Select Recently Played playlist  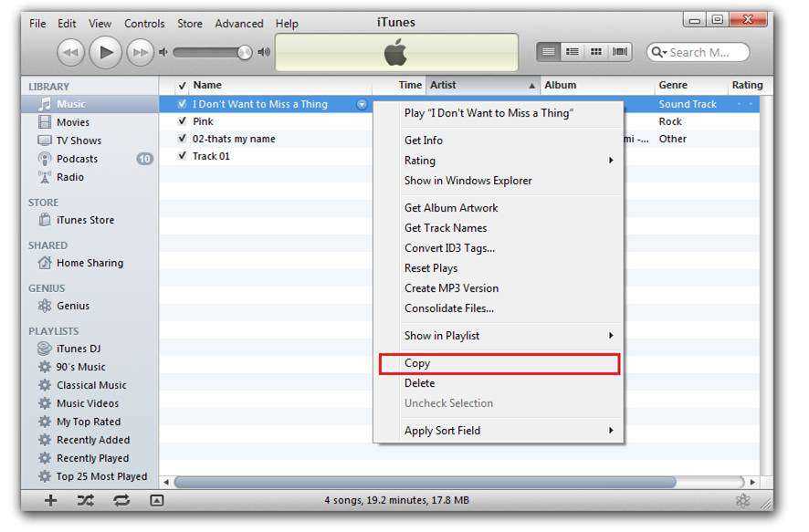tap(89, 458)
